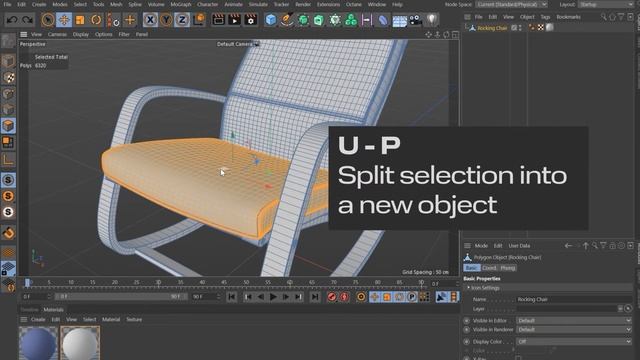The width and height of the screenshot is (640, 360).
Task: Open the File menu
Action: (7, 4)
